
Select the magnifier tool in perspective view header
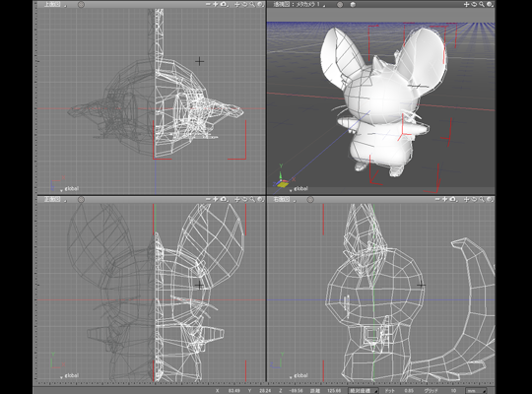pyautogui.click(x=482, y=4)
